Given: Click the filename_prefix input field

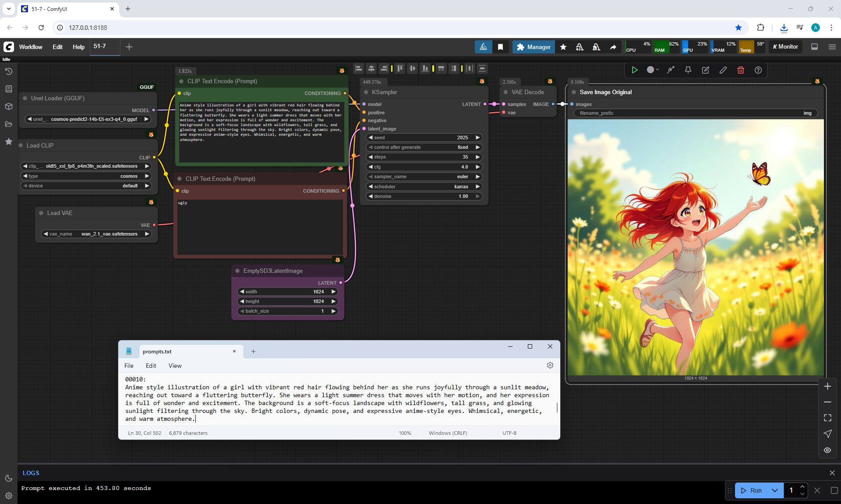Looking at the screenshot, I should (695, 113).
